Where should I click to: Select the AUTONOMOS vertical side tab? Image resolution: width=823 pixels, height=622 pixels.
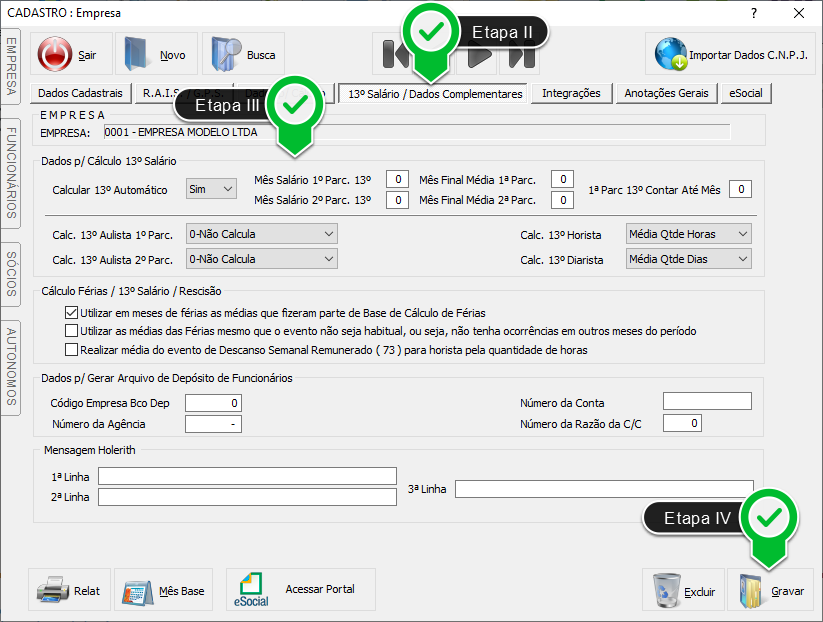(x=11, y=367)
